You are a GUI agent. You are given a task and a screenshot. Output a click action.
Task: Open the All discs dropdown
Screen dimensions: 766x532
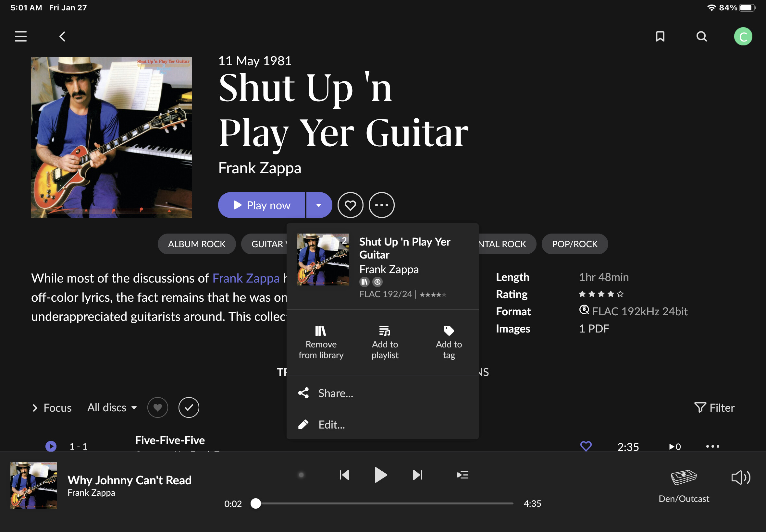click(112, 408)
